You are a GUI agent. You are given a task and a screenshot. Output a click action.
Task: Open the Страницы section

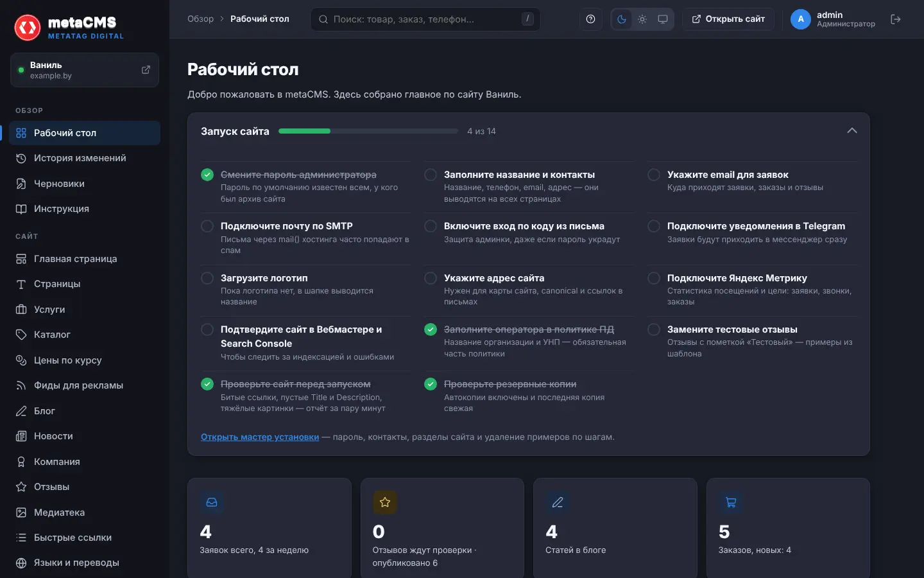85,284
